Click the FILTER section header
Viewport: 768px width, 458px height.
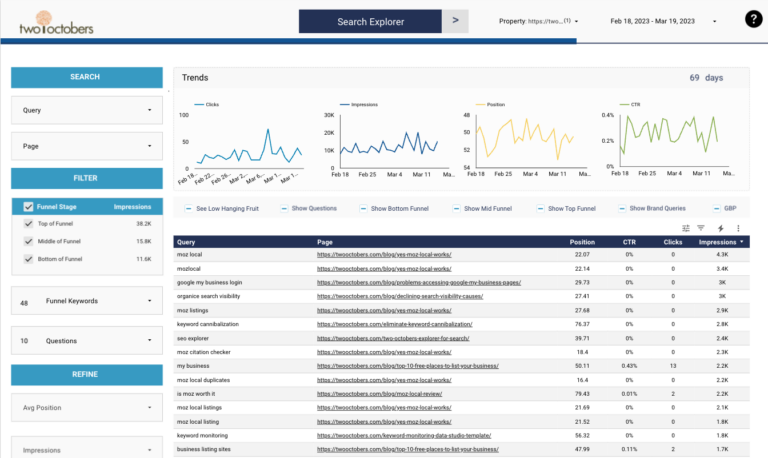[87, 178]
